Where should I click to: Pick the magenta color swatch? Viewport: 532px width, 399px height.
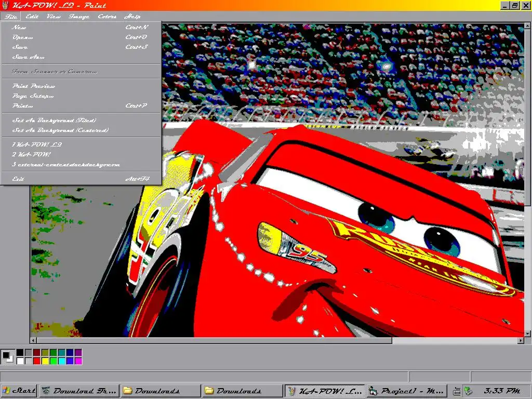78,361
